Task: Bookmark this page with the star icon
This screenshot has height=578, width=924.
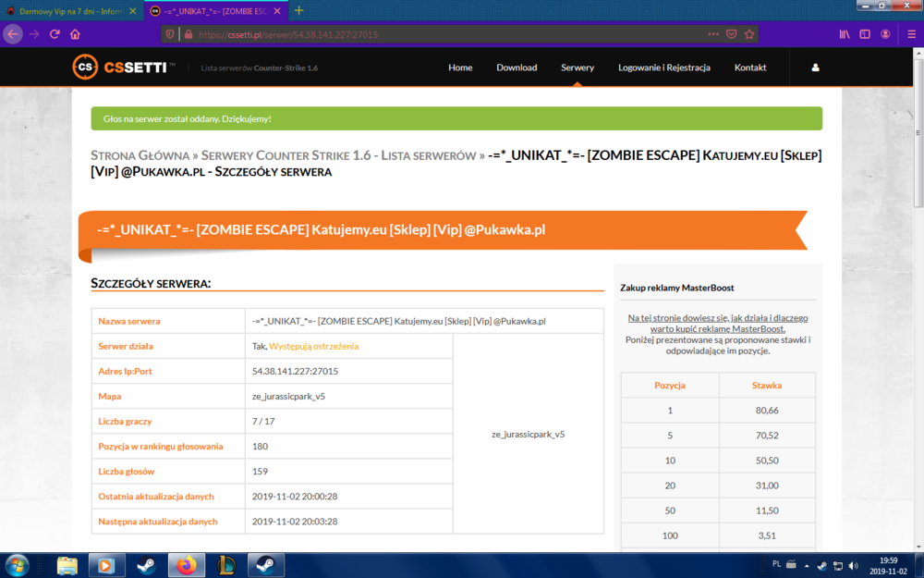Action: (749, 34)
